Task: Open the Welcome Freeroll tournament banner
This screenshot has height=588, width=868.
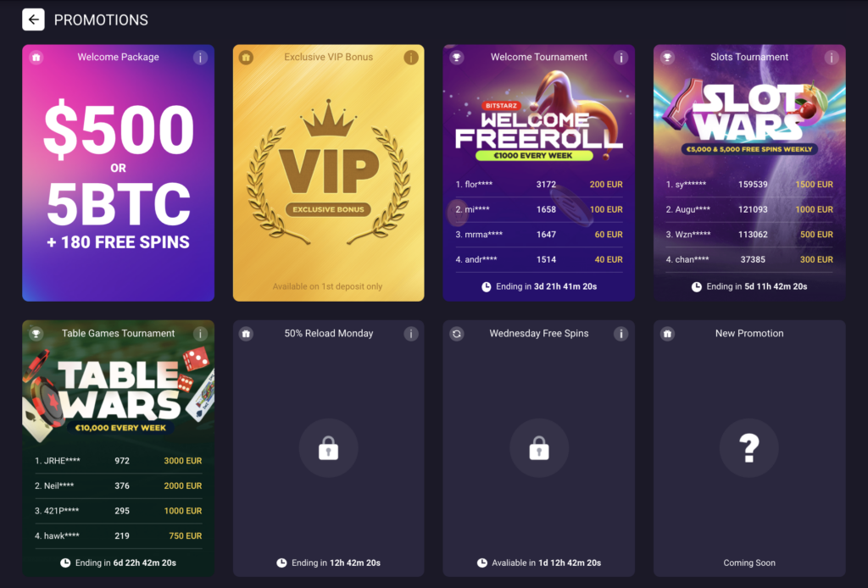Action: pos(538,118)
